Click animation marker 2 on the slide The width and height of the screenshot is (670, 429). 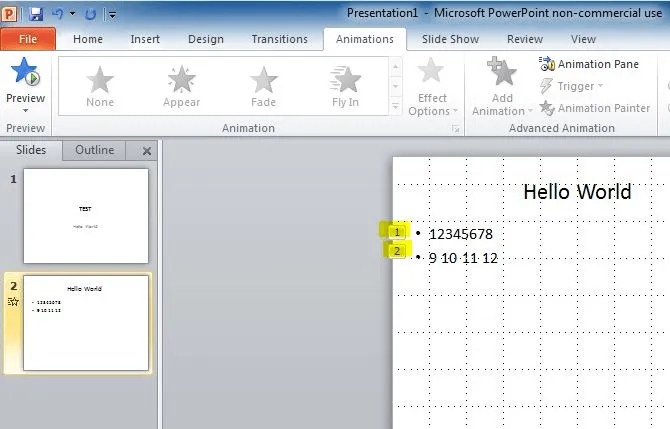click(397, 251)
